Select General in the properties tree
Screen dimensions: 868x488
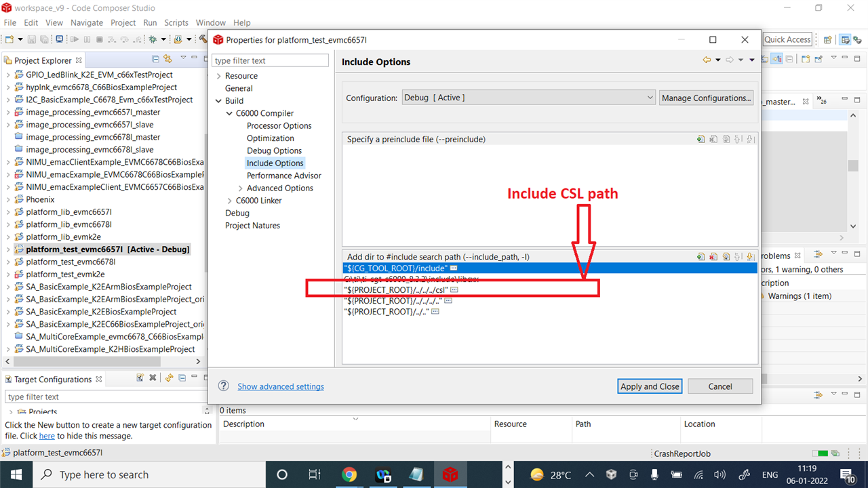click(239, 88)
